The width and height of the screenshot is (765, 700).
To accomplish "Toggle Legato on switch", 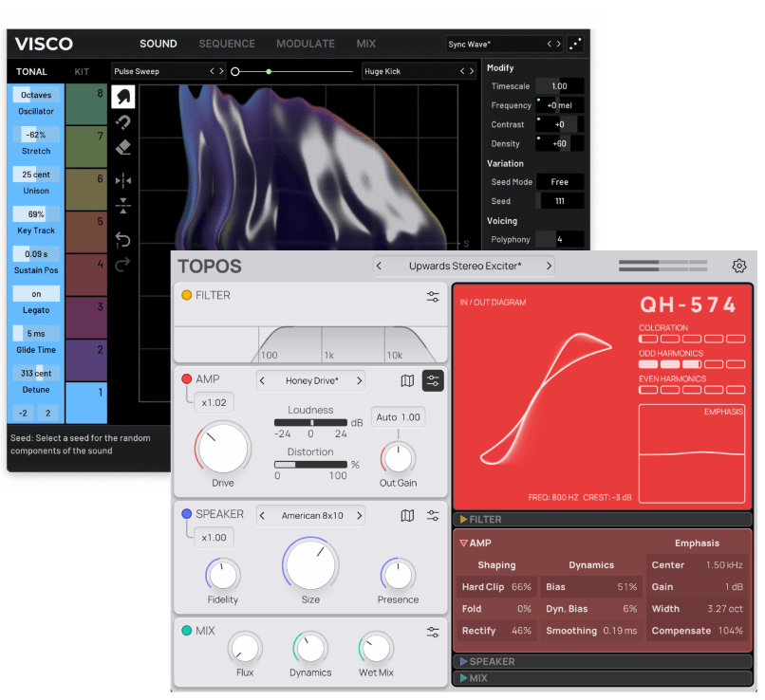I will pos(36,294).
